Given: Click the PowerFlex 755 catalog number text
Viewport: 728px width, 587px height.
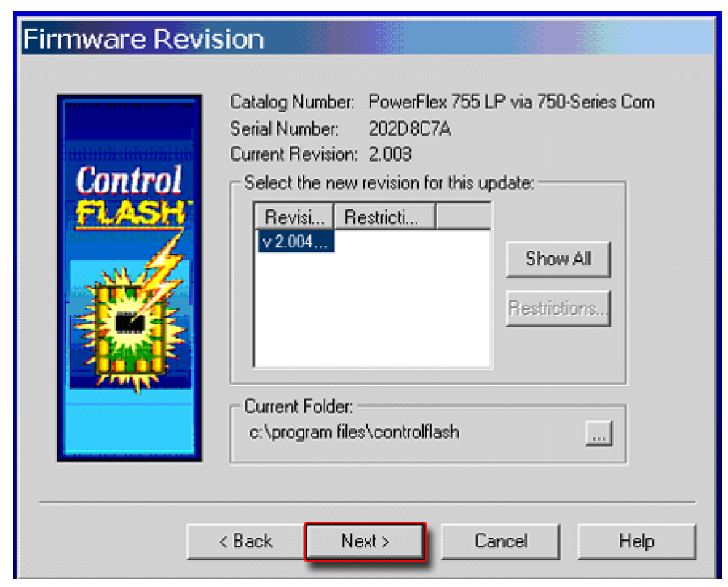Looking at the screenshot, I should tap(511, 103).
